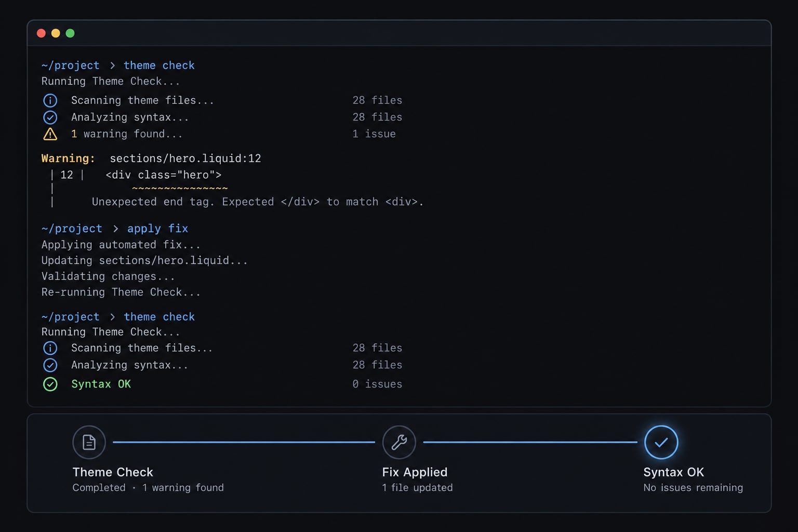798x532 pixels.
Task: Minimize the terminal with the yellow button
Action: coord(56,33)
